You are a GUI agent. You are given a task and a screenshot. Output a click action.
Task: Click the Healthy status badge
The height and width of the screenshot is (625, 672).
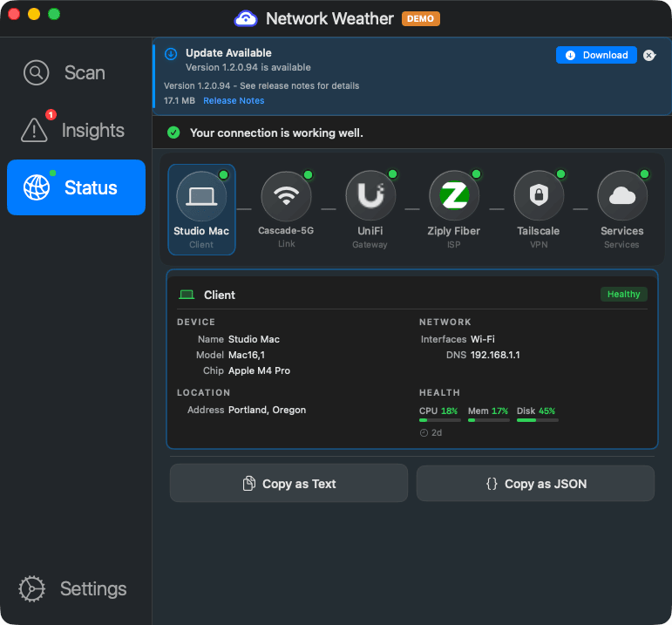(623, 294)
